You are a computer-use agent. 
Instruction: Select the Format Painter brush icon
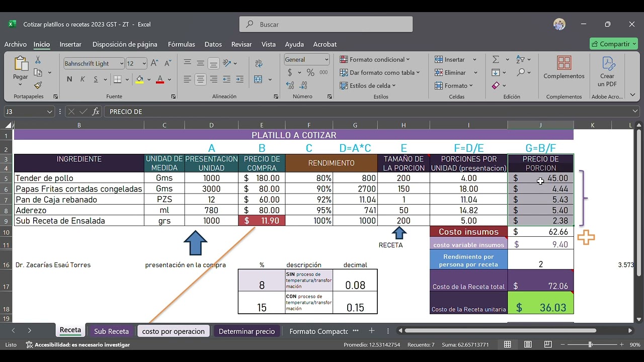click(38, 85)
